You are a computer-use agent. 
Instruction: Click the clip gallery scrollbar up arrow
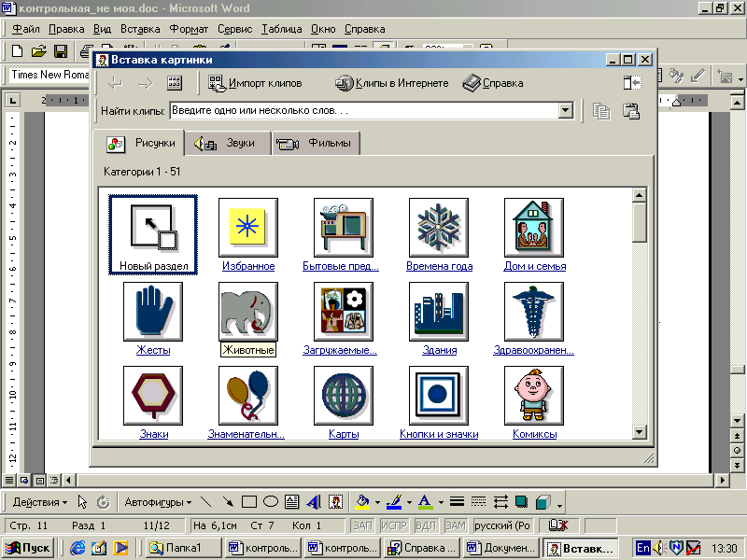coord(639,195)
